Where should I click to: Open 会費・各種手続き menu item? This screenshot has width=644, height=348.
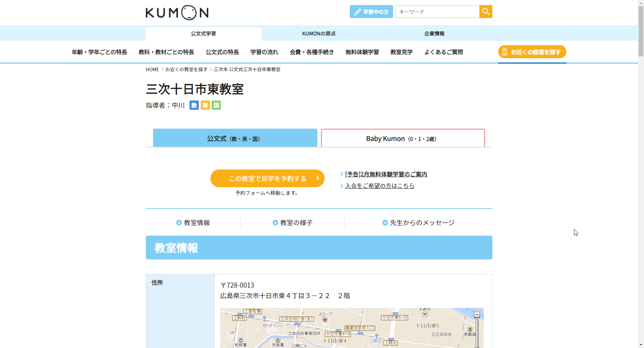click(312, 52)
